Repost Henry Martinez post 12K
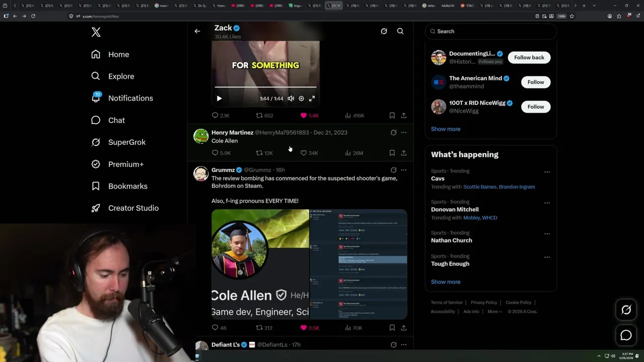 click(x=264, y=153)
